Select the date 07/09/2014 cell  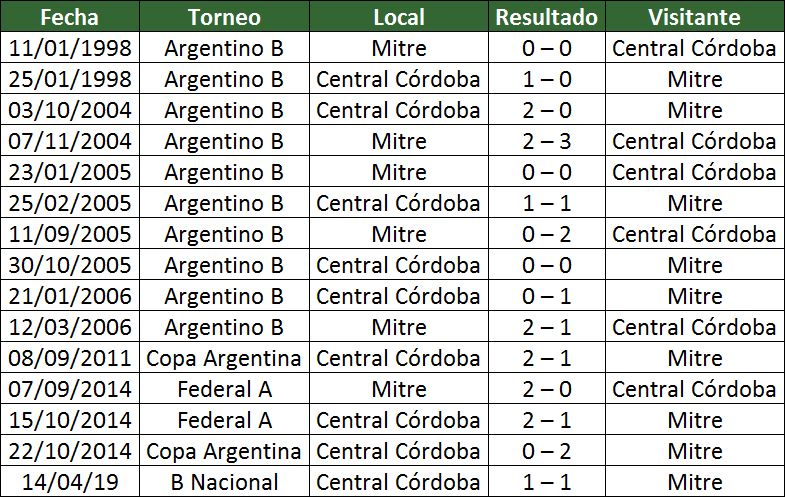(69, 389)
